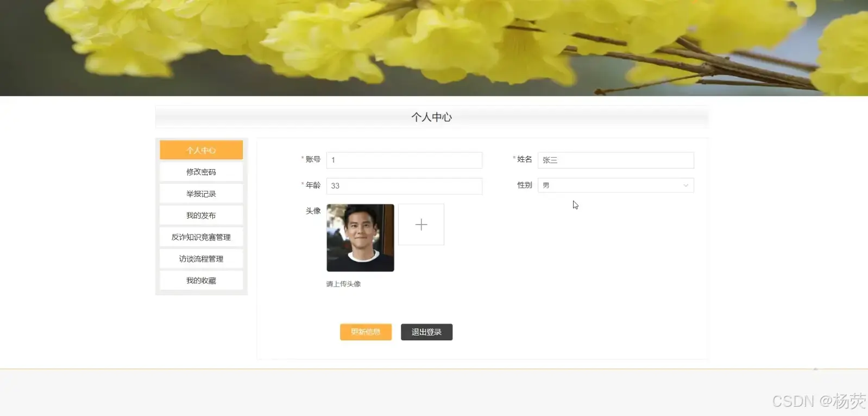The image size is (868, 416).
Task: Open 反诈知识竞赛管理 sidebar item
Action: pyautogui.click(x=201, y=237)
